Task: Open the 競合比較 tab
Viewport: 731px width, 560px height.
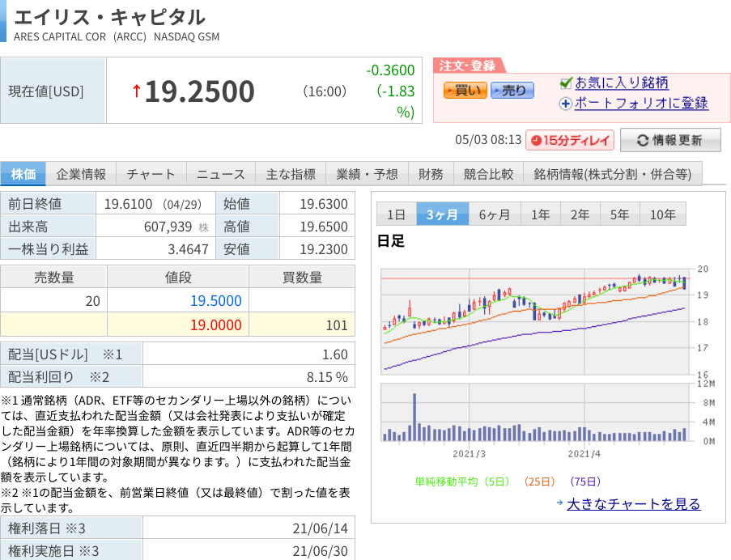Action: tap(488, 174)
